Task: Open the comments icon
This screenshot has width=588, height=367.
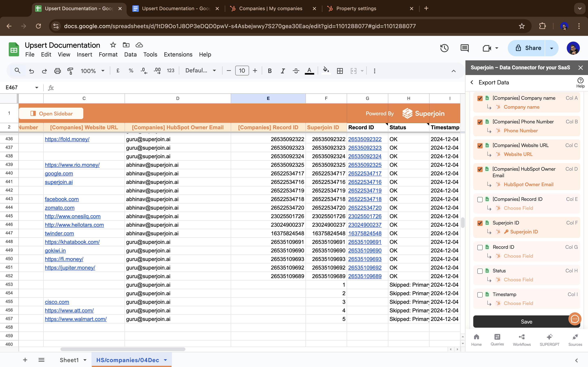Action: click(x=464, y=48)
